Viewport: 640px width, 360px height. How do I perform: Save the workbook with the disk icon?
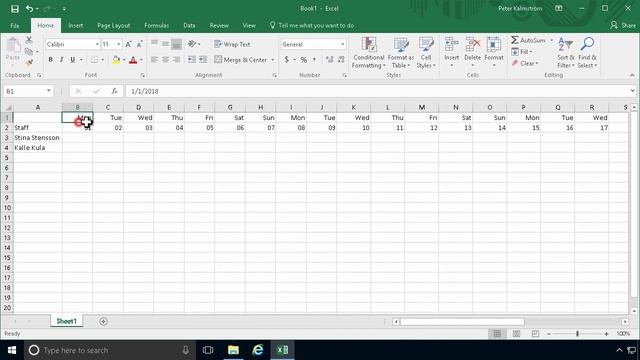(15, 9)
